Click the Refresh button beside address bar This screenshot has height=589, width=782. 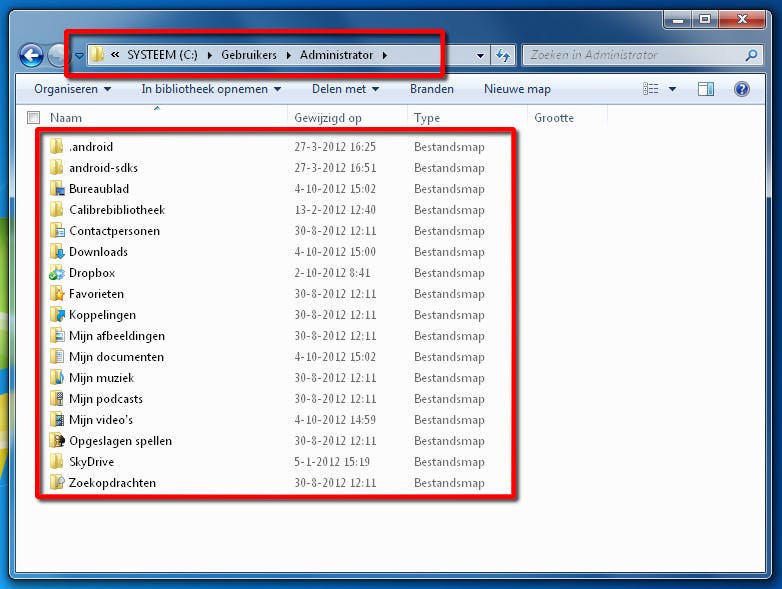pos(503,56)
